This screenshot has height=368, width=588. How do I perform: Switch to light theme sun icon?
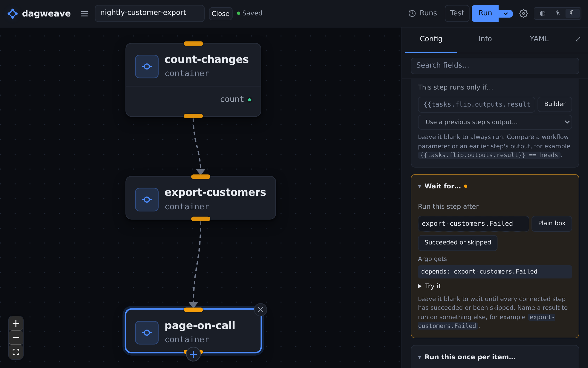click(x=557, y=13)
